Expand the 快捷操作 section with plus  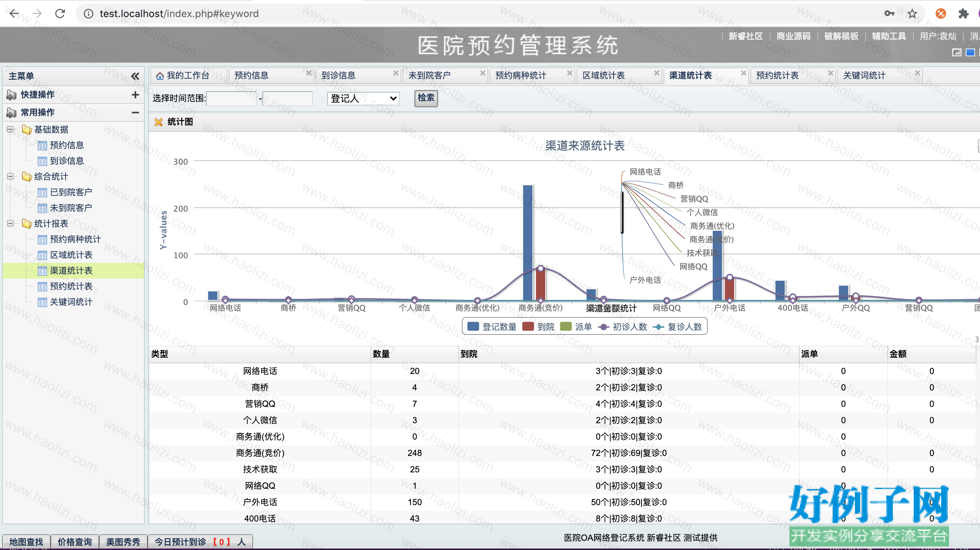point(135,95)
